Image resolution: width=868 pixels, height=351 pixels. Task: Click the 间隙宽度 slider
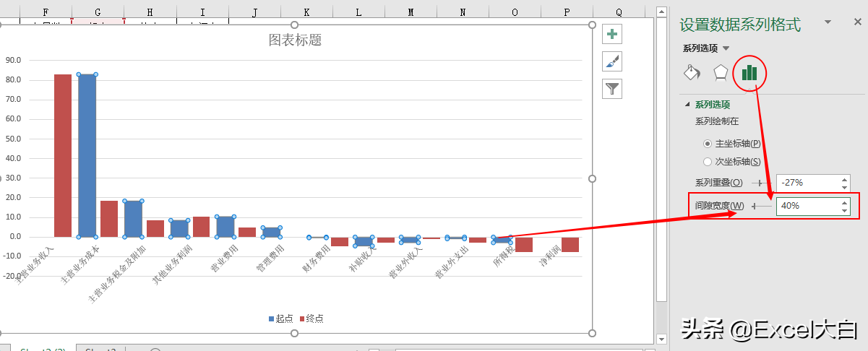pos(760,206)
